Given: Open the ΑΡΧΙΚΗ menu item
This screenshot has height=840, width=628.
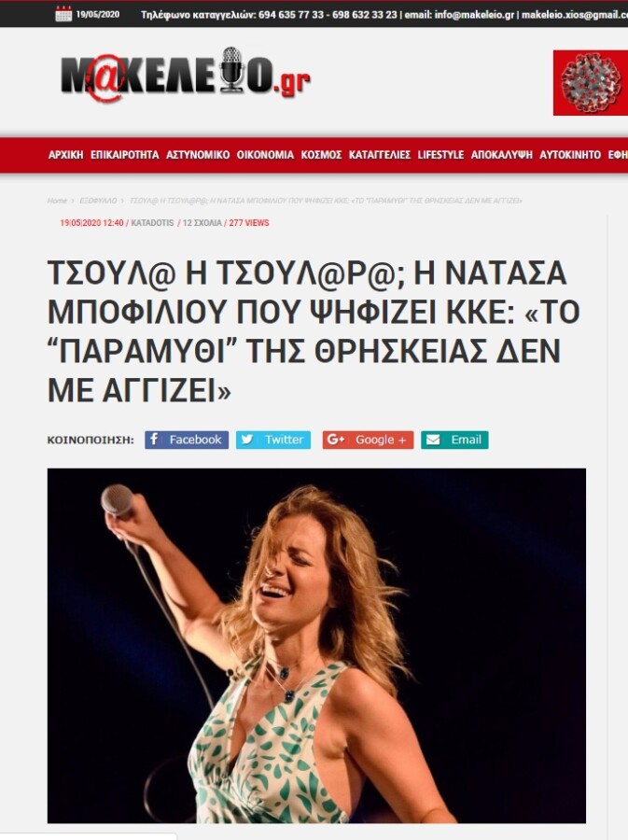Looking at the screenshot, I should tap(66, 155).
